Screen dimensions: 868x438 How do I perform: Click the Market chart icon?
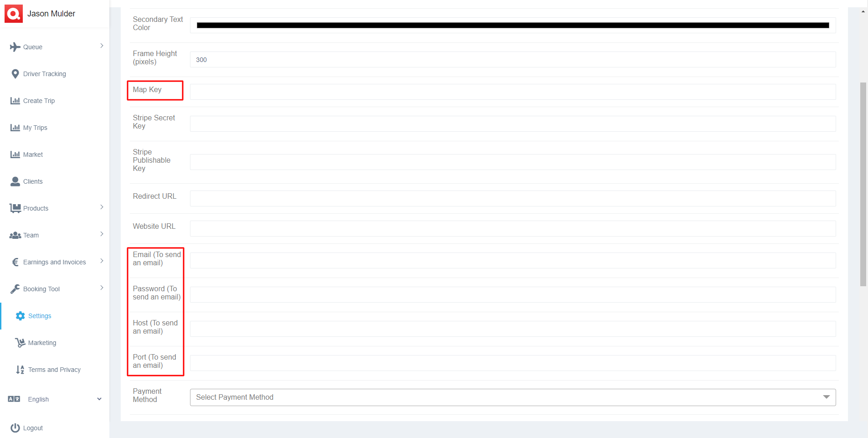(15, 155)
